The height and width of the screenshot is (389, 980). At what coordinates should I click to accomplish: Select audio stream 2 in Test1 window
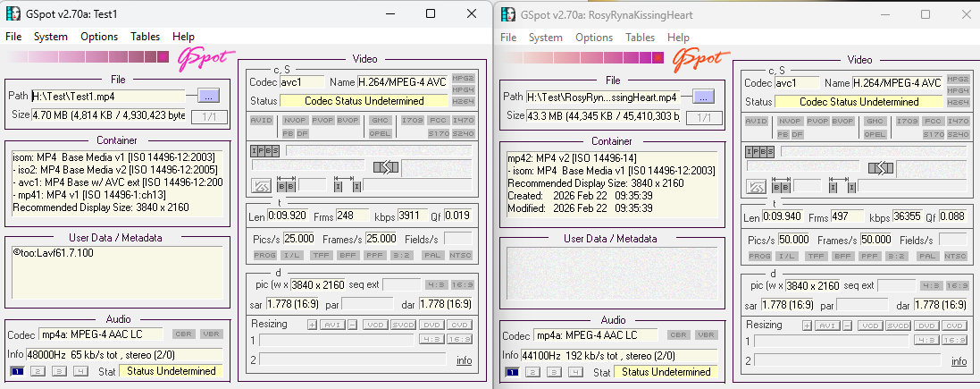coord(37,371)
